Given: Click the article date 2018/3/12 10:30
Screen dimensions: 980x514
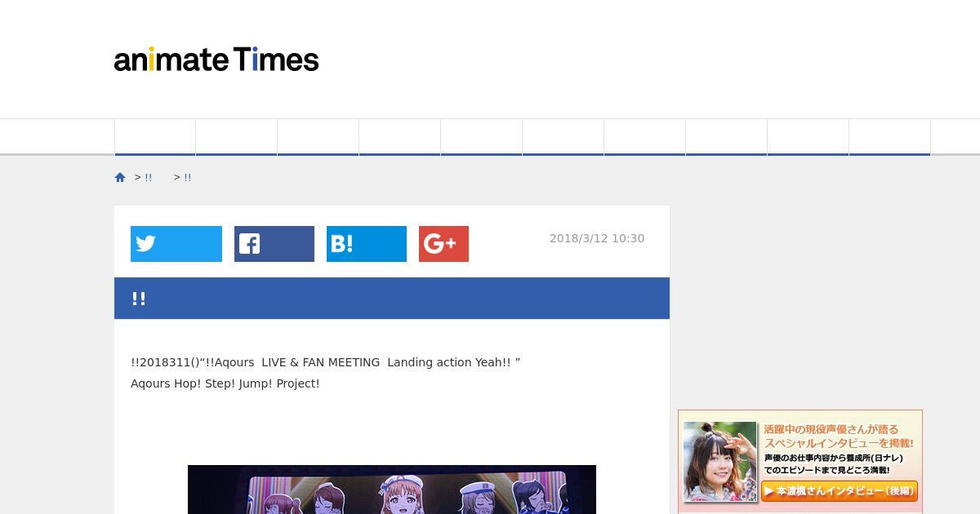Looking at the screenshot, I should [597, 238].
